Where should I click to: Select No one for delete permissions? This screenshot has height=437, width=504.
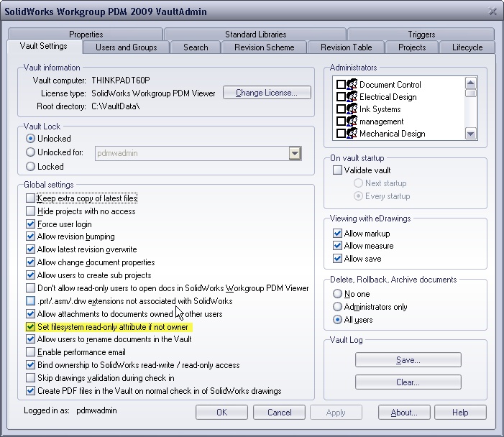337,294
